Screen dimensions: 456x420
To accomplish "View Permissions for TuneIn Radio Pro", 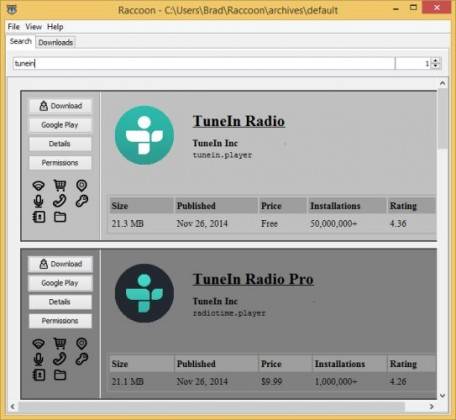I will click(60, 321).
